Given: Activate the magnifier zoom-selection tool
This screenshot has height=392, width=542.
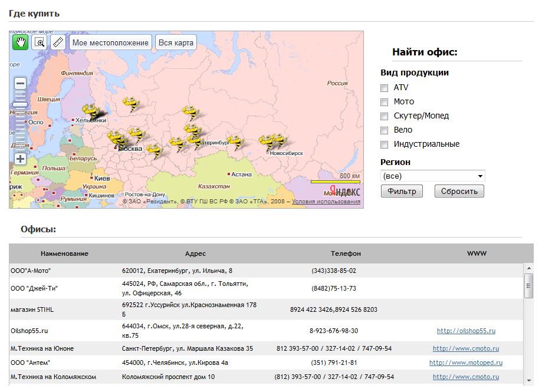Looking at the screenshot, I should click(39, 42).
